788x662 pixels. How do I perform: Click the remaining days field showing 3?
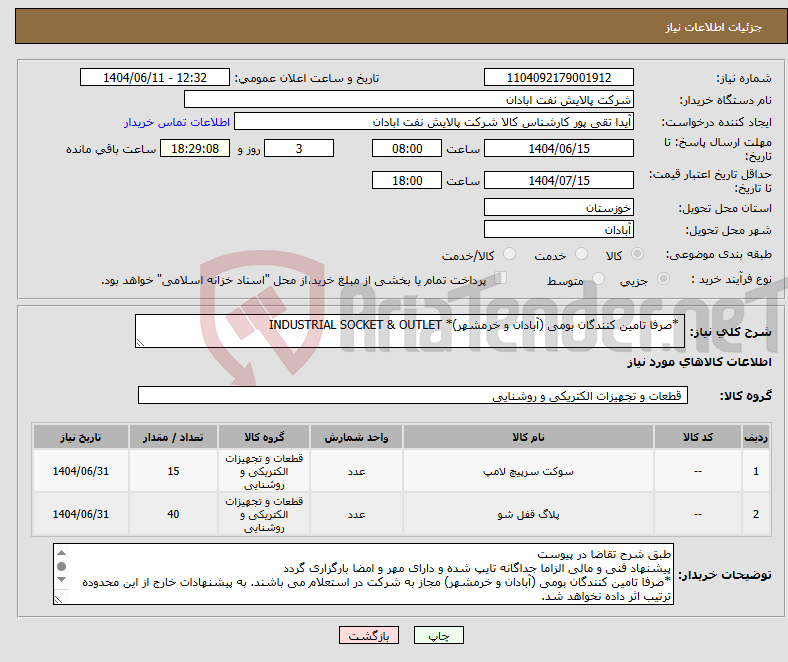click(x=299, y=148)
